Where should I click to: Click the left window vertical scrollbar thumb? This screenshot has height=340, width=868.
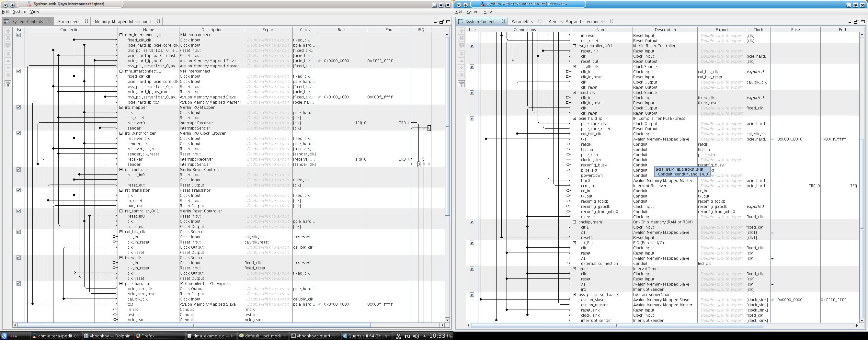tap(447, 126)
